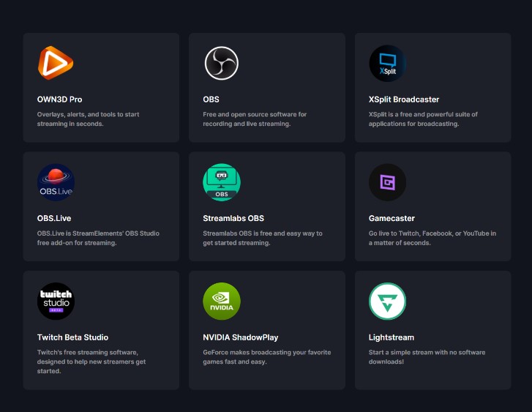Open the OWN3D Pro title link
This screenshot has height=412, width=532.
(60, 100)
